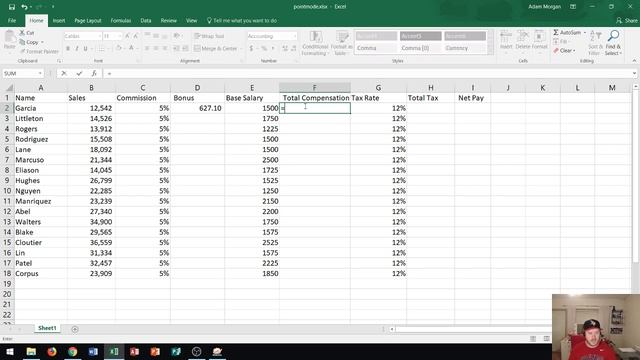Click Merge & Center button
This screenshot has height=360, width=640.
coord(216,48)
